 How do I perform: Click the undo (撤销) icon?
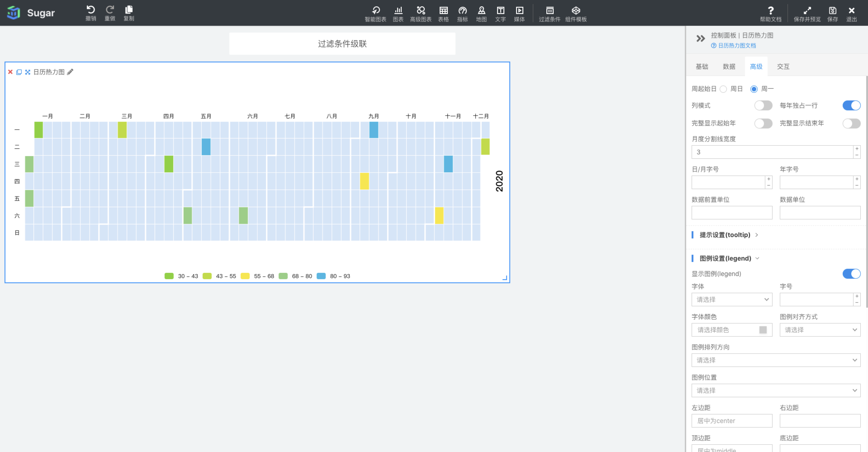click(91, 10)
